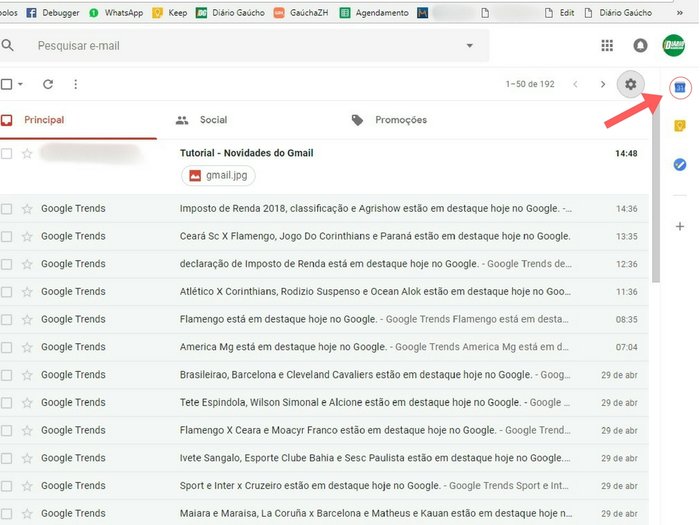700x525 pixels.
Task: Star the Flamengo está em destaque email
Action: point(27,320)
